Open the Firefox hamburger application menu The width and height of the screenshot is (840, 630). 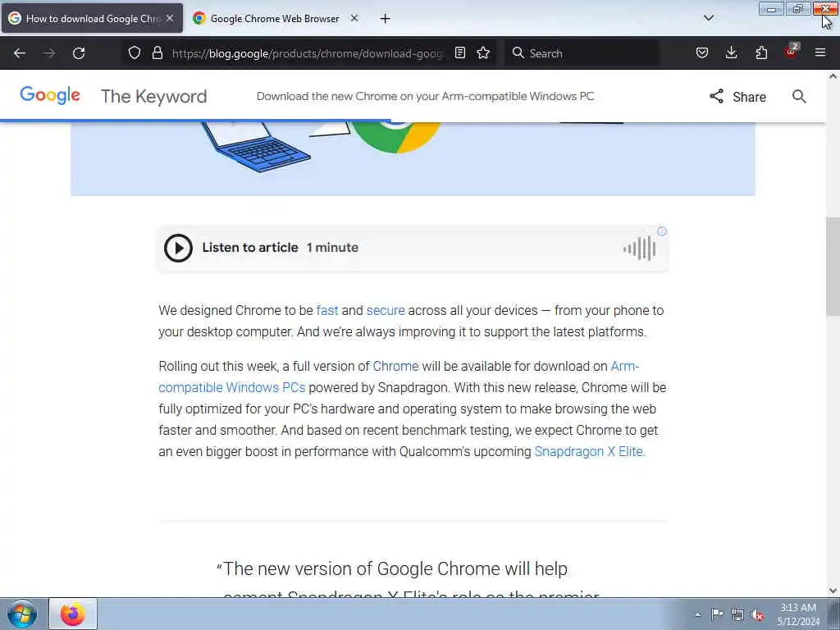[x=820, y=52]
